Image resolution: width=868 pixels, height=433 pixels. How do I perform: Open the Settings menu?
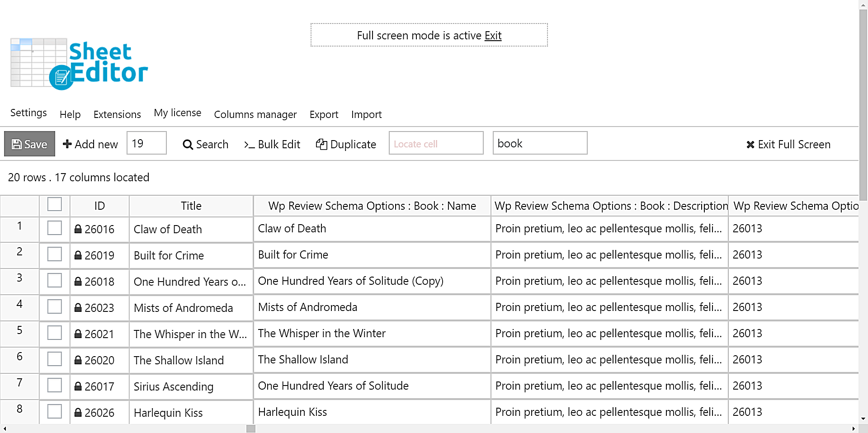[28, 113]
